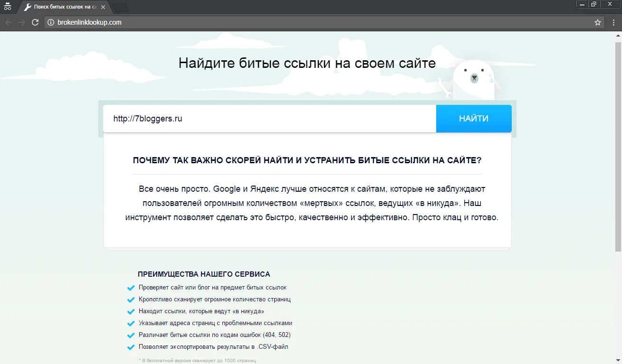Screen dimensions: 622x364
Task: Click checkmark beside Находит ссылки
Action: point(131,312)
